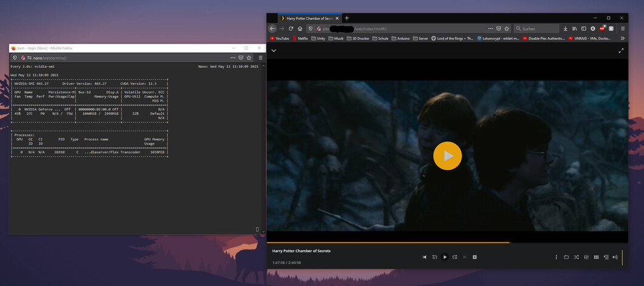Open Plex playback settings sliders icon
Screen dimensions: 644x286
(x=586, y=257)
